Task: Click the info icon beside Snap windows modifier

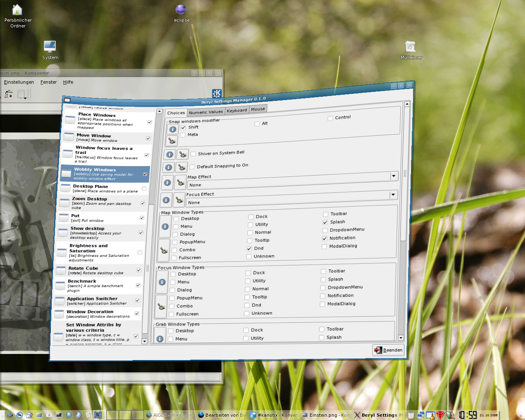Action: coord(173,129)
